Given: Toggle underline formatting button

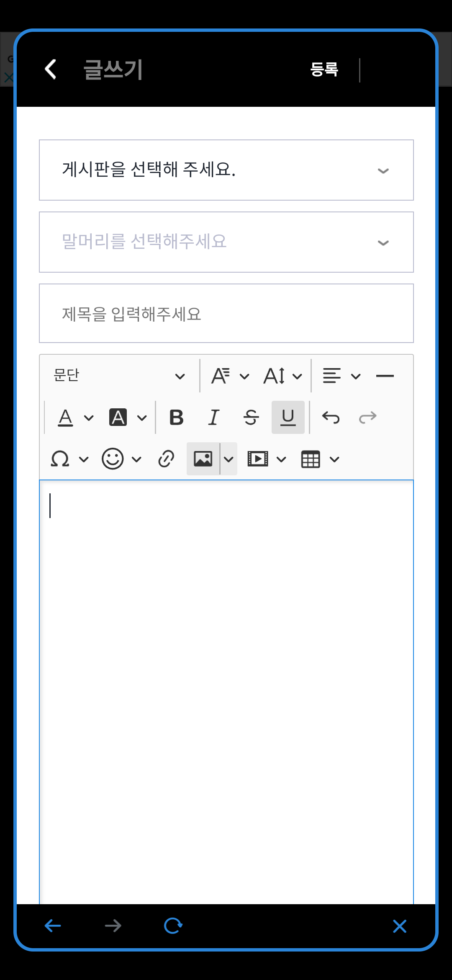Looking at the screenshot, I should point(288,417).
